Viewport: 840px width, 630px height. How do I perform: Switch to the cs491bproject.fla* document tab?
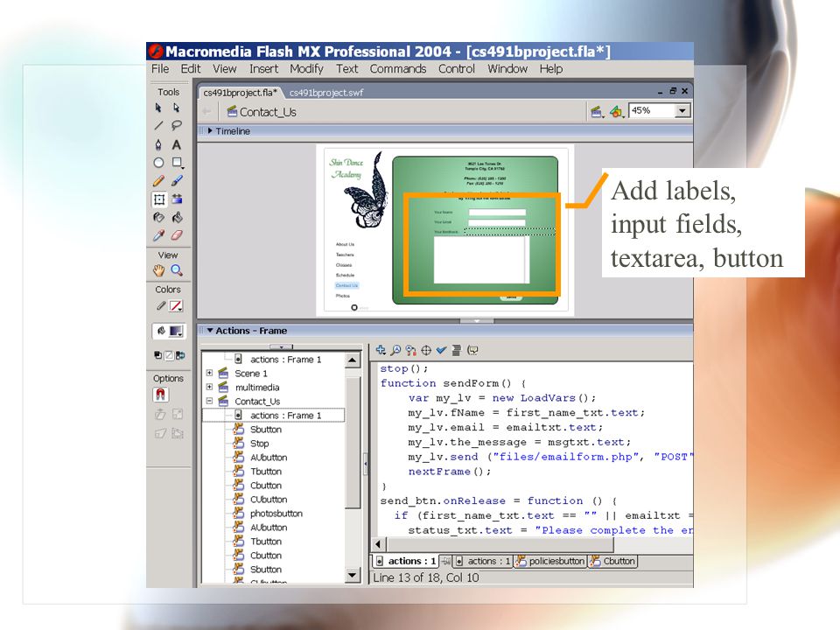point(240,93)
